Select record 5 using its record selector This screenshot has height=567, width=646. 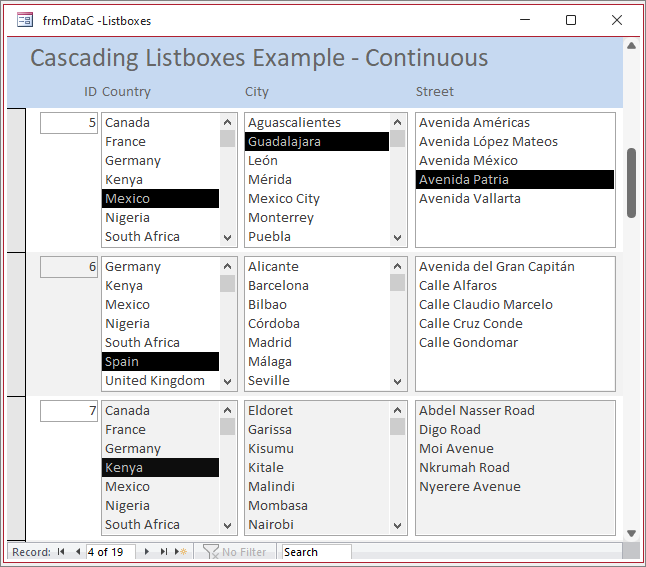(16, 180)
